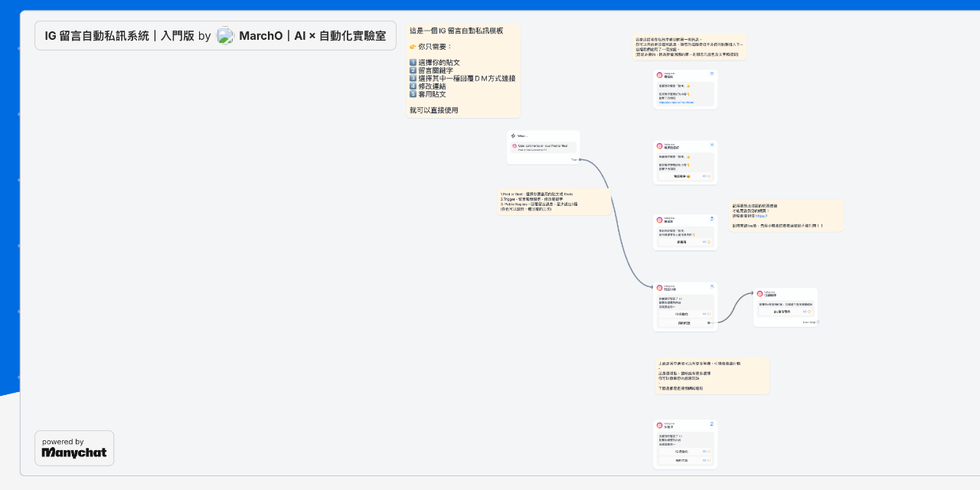
Task: Click the Instagram icon on the top message node
Action: pos(659,74)
